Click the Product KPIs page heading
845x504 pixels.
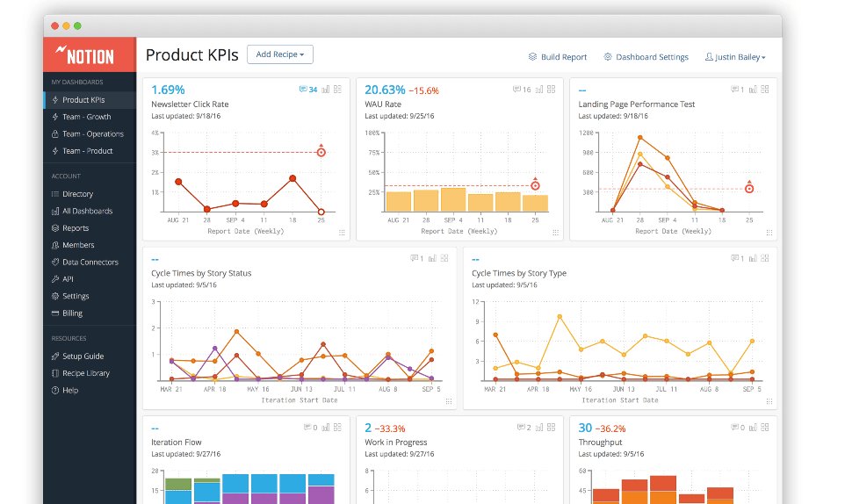[x=191, y=55]
